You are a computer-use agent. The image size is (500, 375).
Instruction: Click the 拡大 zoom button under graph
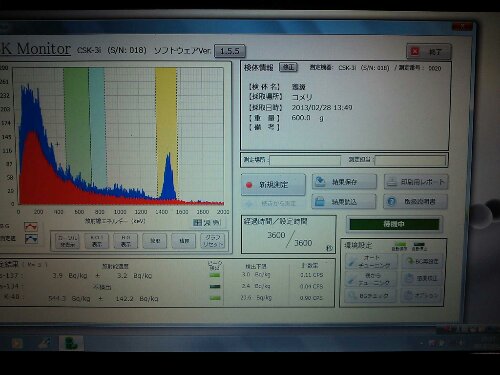point(155,240)
